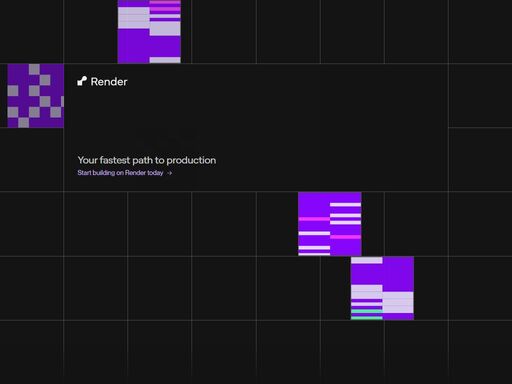The height and width of the screenshot is (384, 512).
Task: Click the striped tile containing teal bars
Action: pos(382,288)
